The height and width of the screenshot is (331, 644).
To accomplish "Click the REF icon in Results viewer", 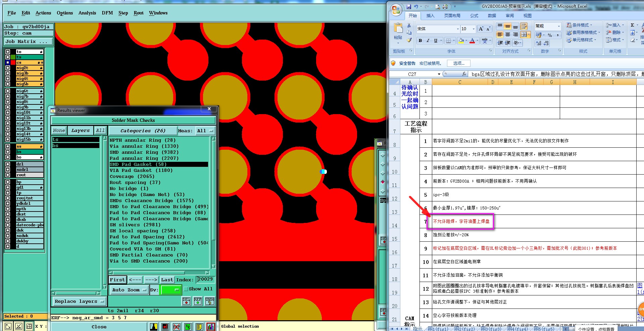I will [198, 301].
